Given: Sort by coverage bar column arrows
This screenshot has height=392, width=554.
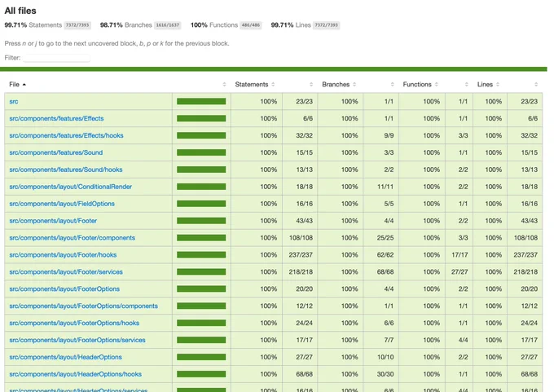Looking at the screenshot, I should [224, 85].
